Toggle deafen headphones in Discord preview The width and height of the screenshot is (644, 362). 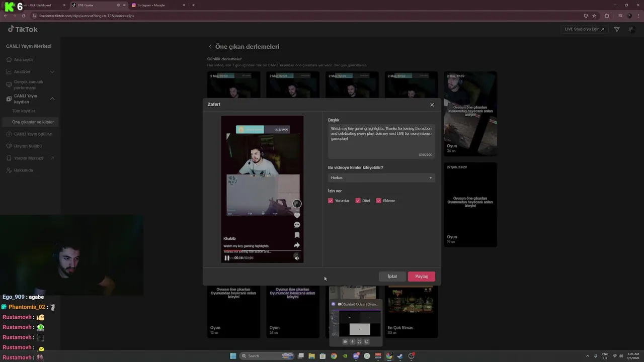pos(359,341)
